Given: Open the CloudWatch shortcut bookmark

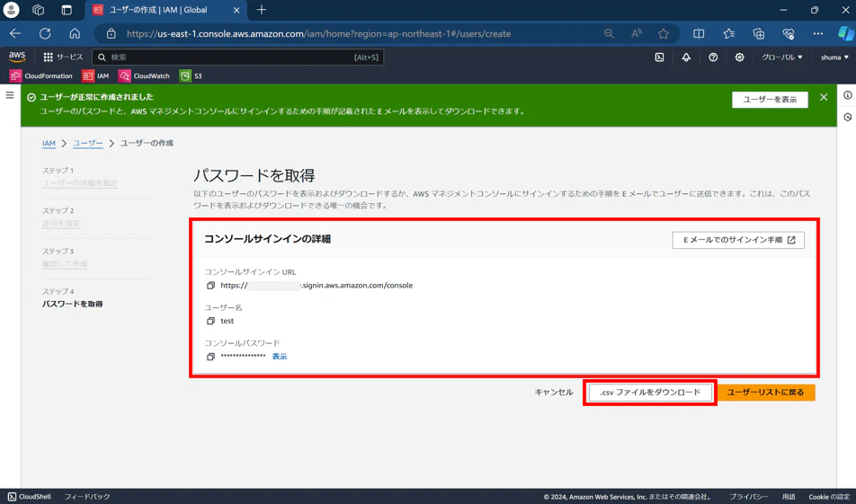Looking at the screenshot, I should click(144, 75).
